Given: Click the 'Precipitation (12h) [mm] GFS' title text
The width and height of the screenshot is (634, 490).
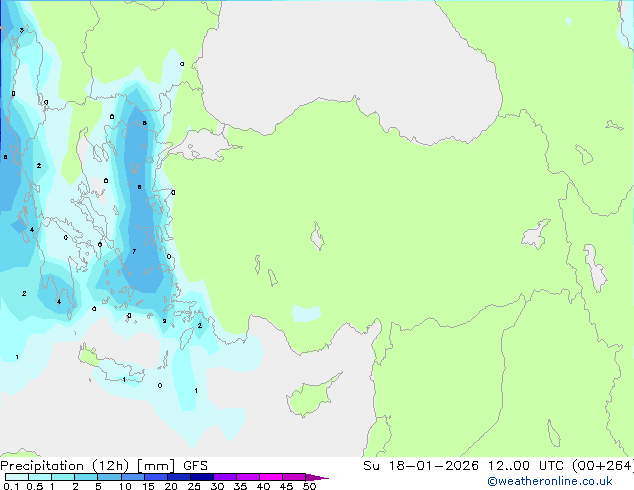Looking at the screenshot, I should 104,466.
